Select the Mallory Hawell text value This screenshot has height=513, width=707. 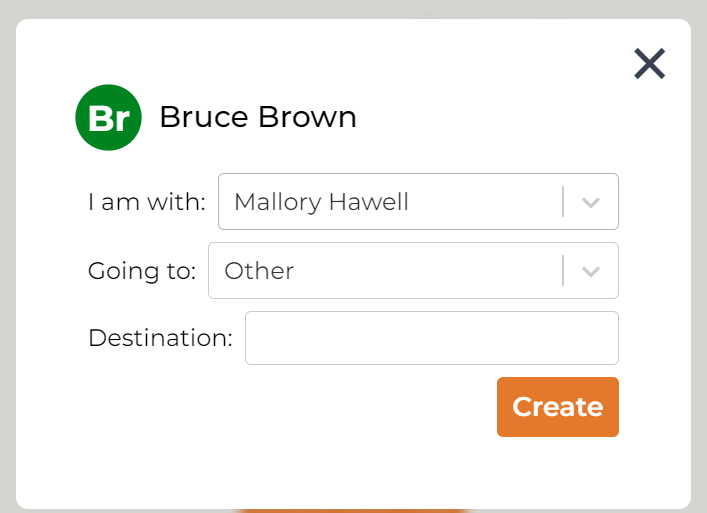click(x=321, y=202)
